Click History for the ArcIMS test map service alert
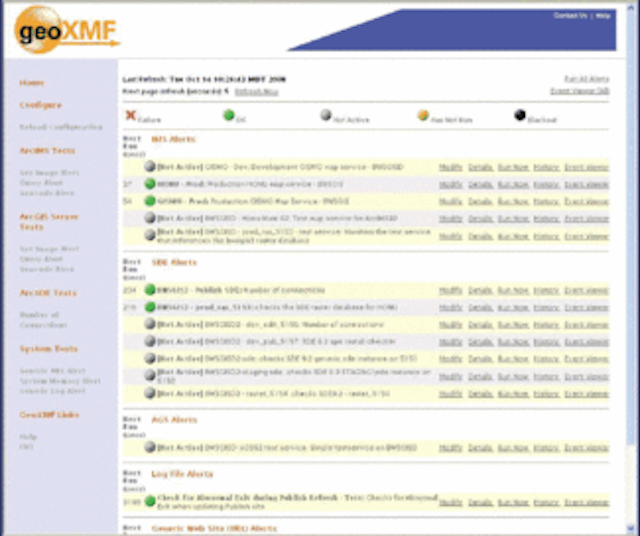This screenshot has height=536, width=640. (546, 219)
